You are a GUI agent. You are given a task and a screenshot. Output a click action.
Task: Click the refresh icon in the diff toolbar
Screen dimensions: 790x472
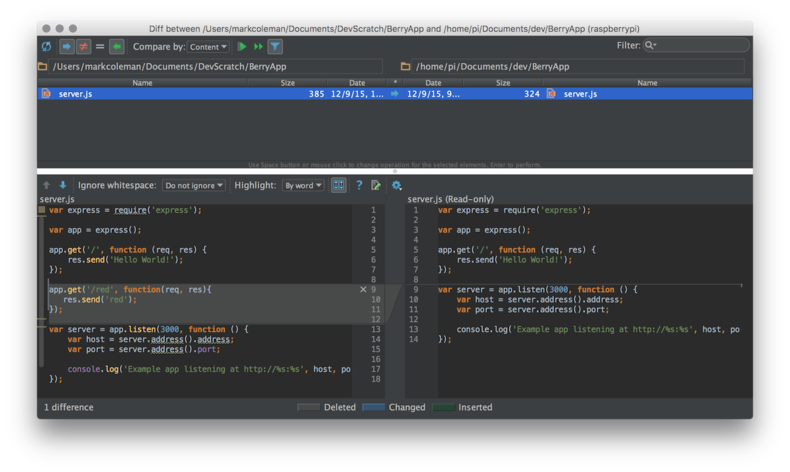coord(46,46)
